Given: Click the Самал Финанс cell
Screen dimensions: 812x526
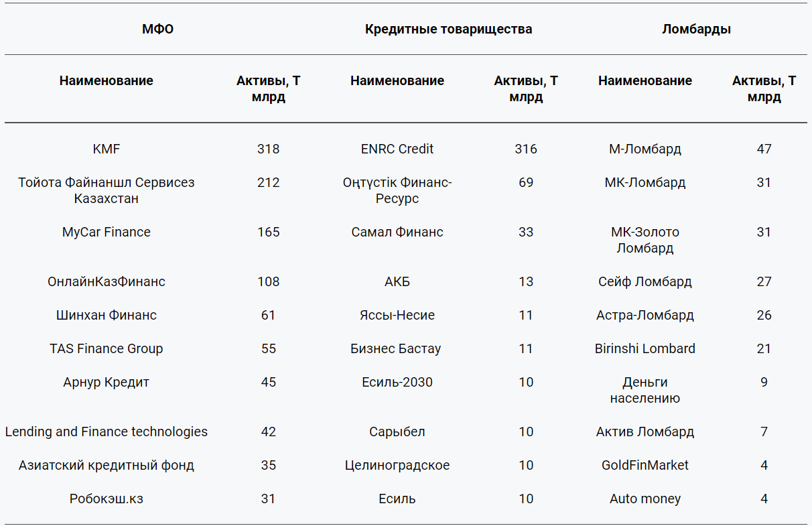Looking at the screenshot, I should [x=397, y=232].
